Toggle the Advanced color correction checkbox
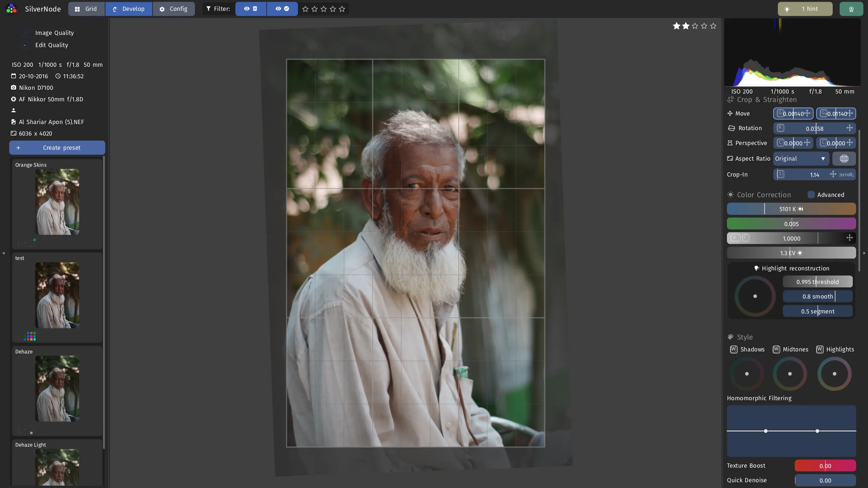868x488 pixels. pos(811,195)
